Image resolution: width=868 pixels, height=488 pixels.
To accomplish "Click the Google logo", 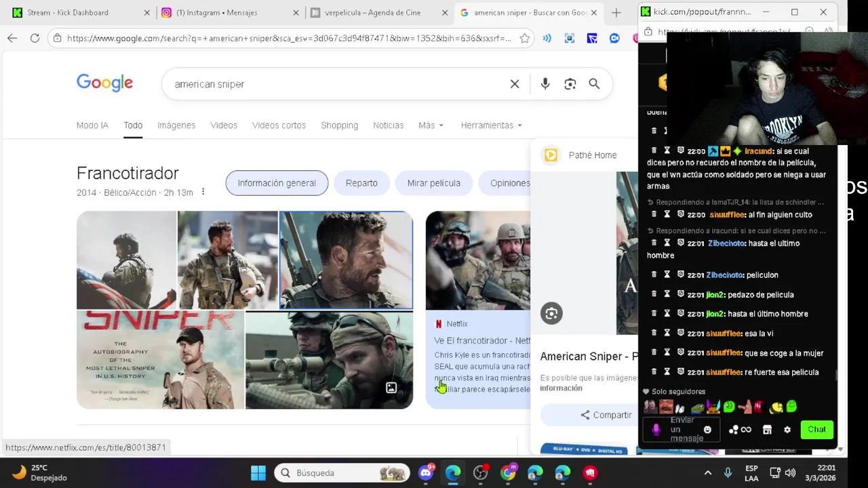I will click(104, 83).
